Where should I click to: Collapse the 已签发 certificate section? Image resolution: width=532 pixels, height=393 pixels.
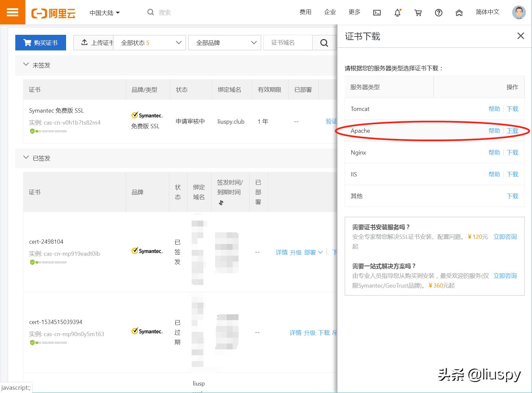point(26,157)
